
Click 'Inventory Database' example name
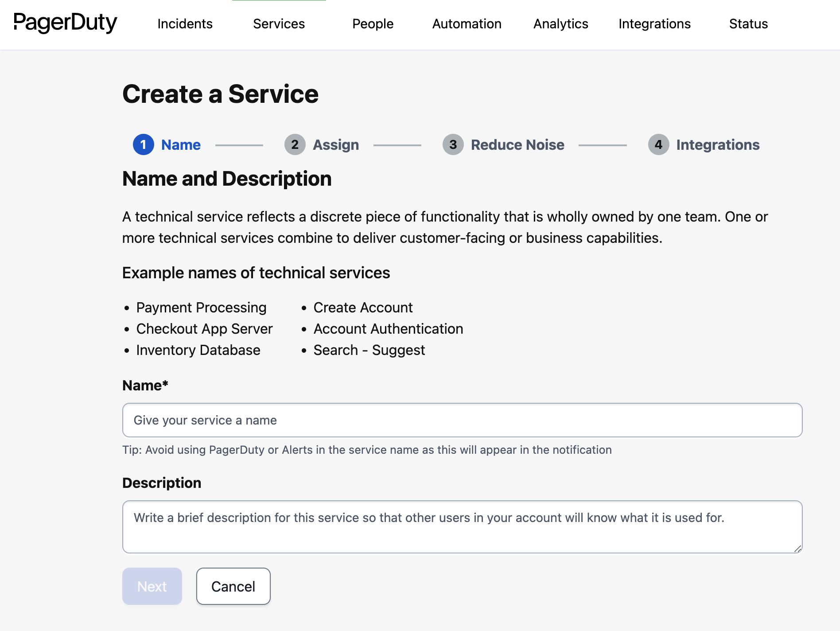tap(198, 350)
